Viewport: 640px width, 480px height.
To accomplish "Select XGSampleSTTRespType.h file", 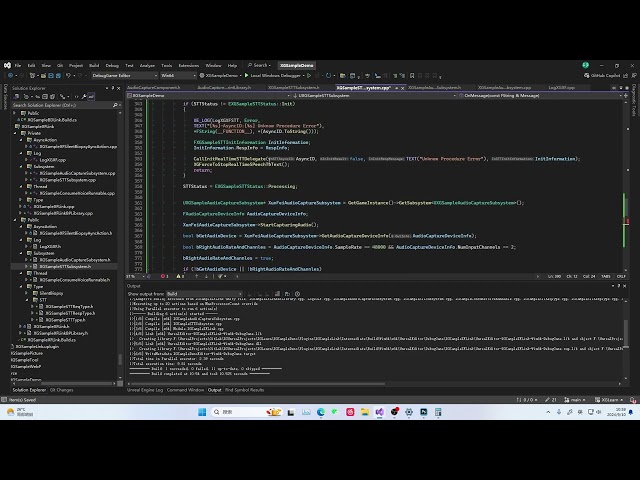I will pyautogui.click(x=70, y=313).
